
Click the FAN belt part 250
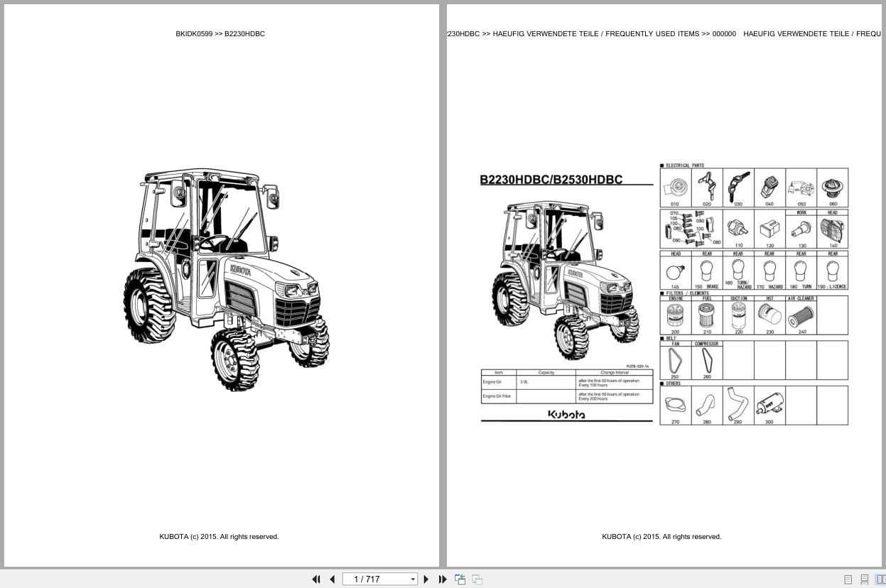[675, 361]
